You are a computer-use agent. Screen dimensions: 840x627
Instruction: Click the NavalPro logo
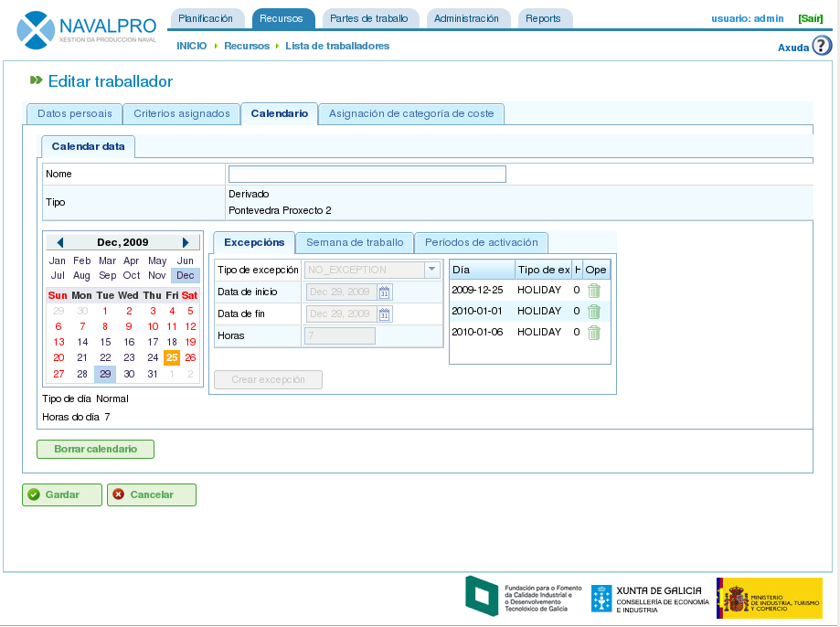click(88, 30)
